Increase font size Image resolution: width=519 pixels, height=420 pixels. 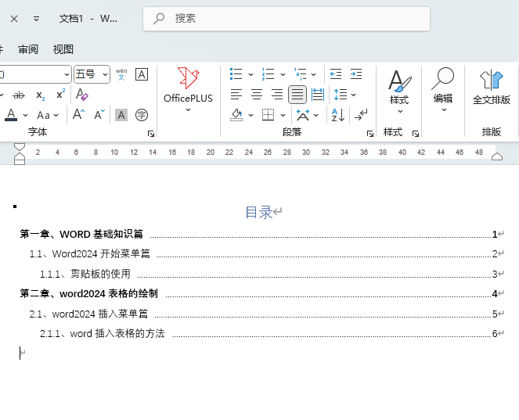(78, 115)
